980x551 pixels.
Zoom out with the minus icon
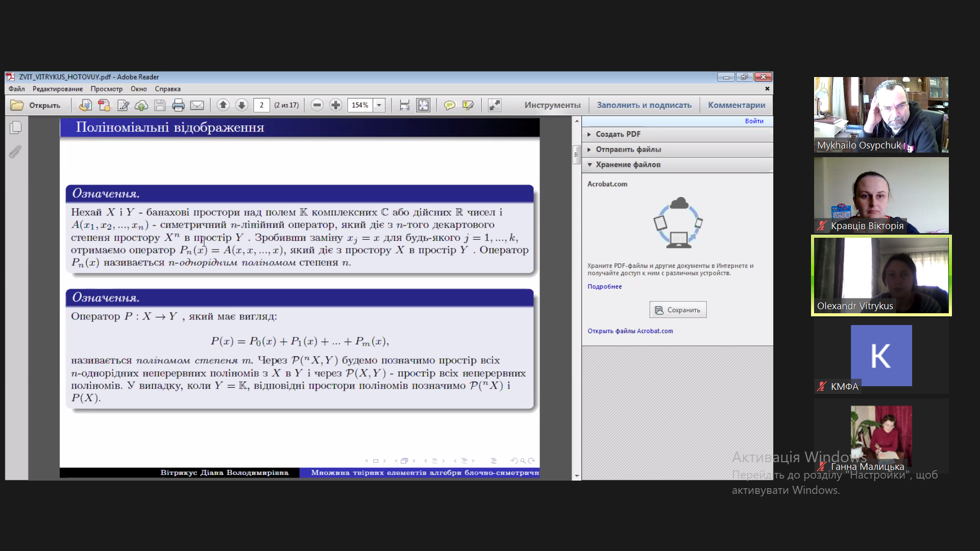317,105
